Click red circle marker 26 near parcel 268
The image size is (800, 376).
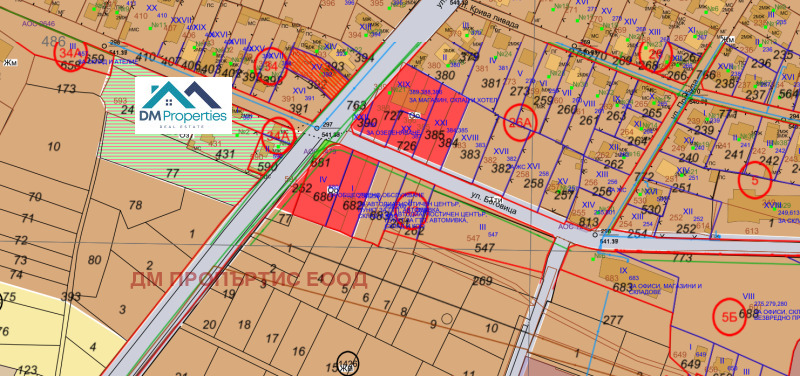point(656,55)
